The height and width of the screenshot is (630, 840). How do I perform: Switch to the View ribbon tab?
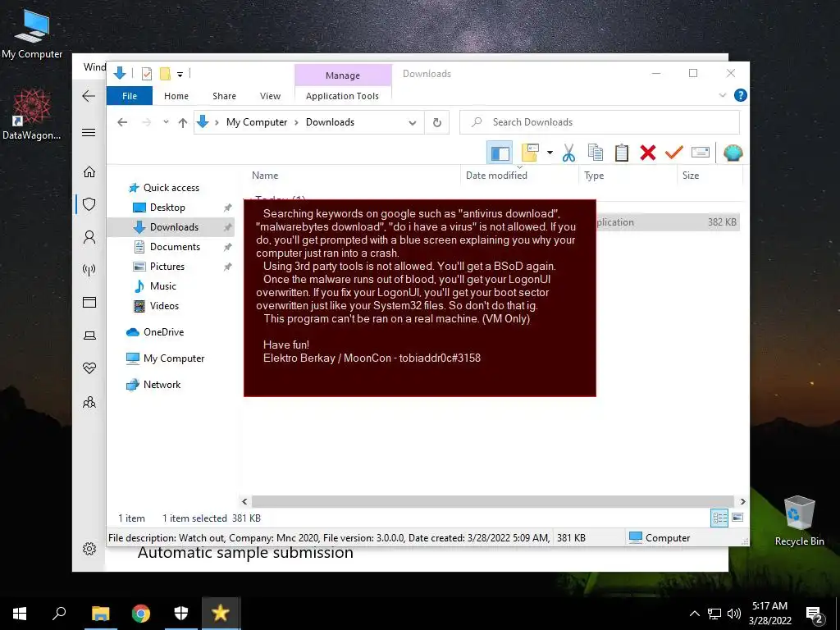click(270, 96)
